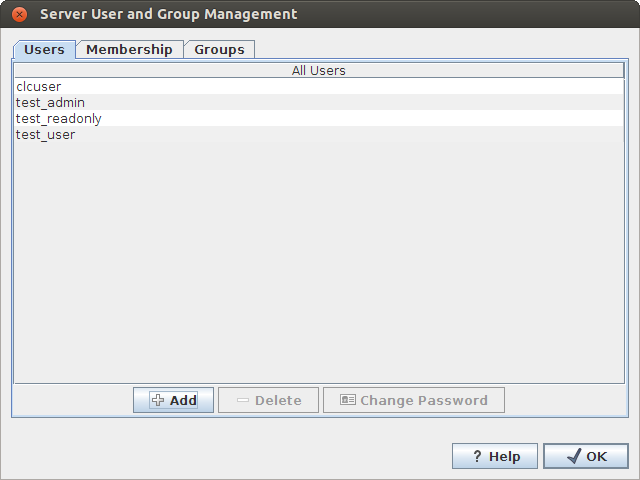Select the test_admin user row
This screenshot has height=480, width=640.
coord(50,103)
